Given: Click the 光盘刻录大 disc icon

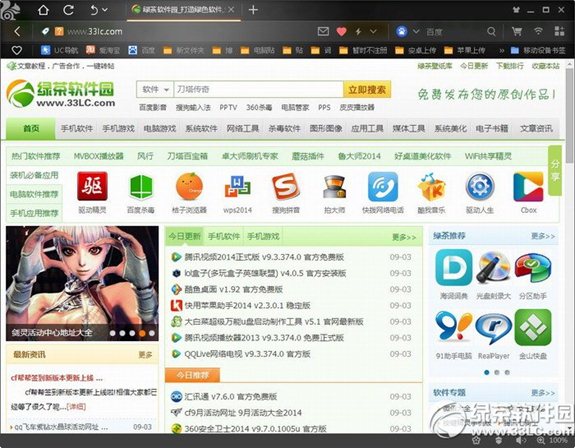Looking at the screenshot, I should tap(493, 268).
